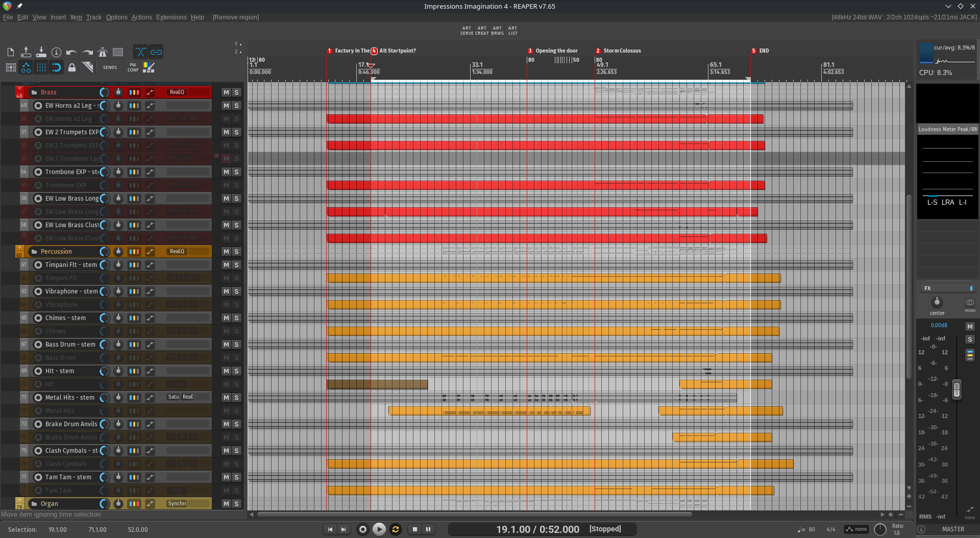Toggle the locking padlock icon
980x538 pixels.
(x=72, y=67)
